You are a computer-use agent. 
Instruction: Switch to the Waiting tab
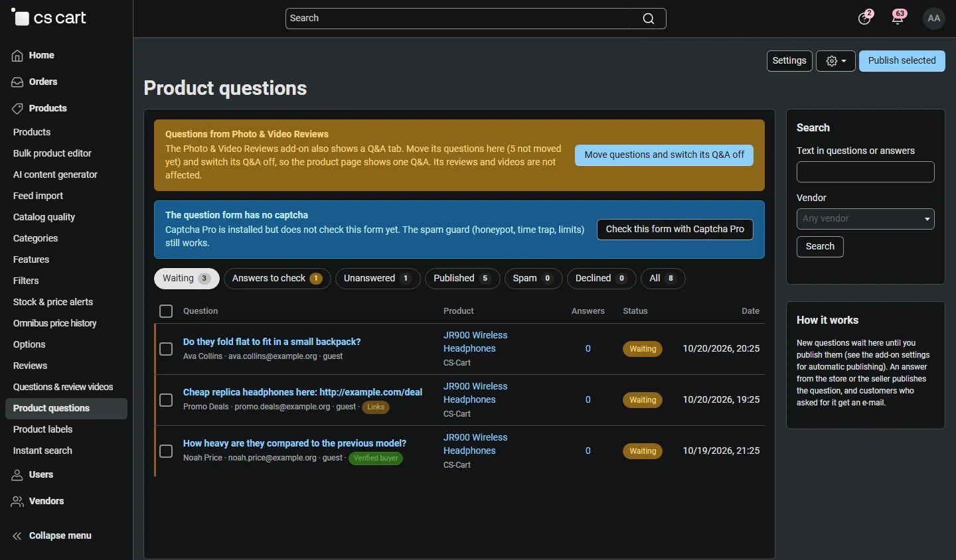[187, 279]
